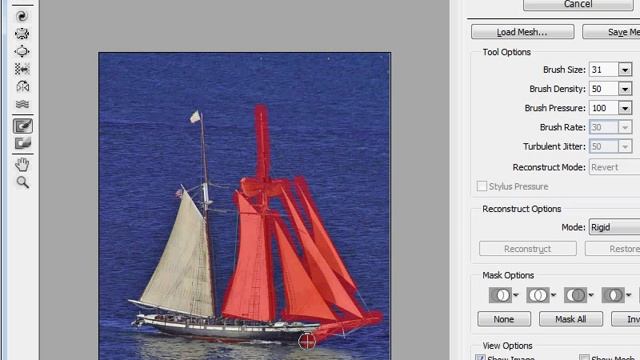Click the Mask All button
The image size is (640, 360).
tap(571, 319)
